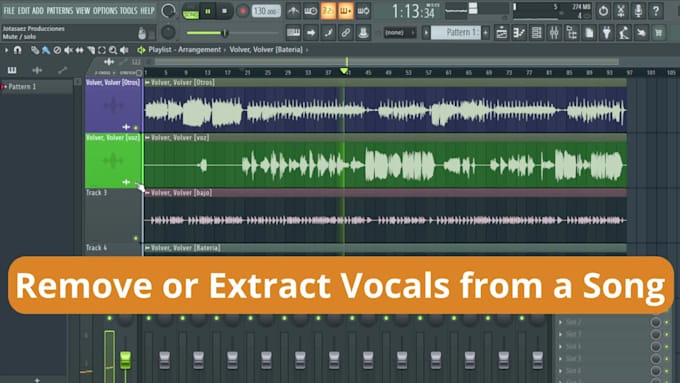The width and height of the screenshot is (680, 383).
Task: Select Pattern 1 in the picker list
Action: pyautogui.click(x=36, y=87)
